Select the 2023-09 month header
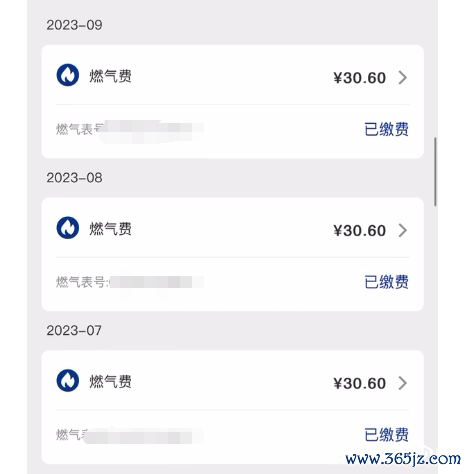468x474 pixels. coord(74,25)
